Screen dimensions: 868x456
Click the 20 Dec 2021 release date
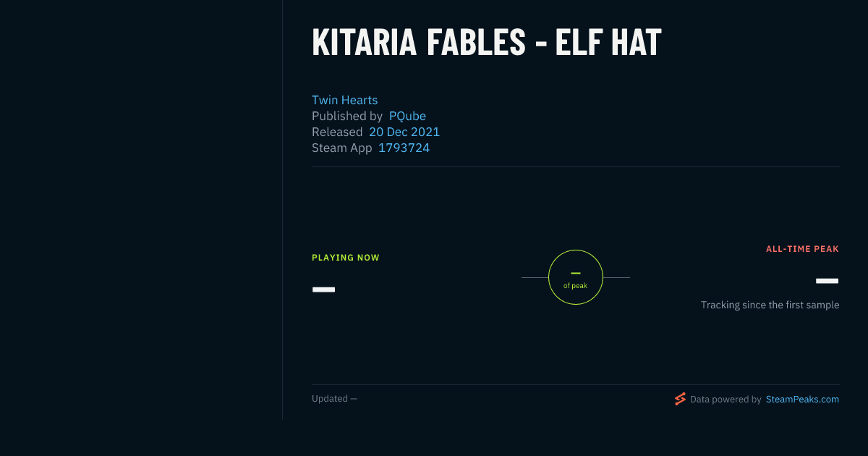coord(404,132)
